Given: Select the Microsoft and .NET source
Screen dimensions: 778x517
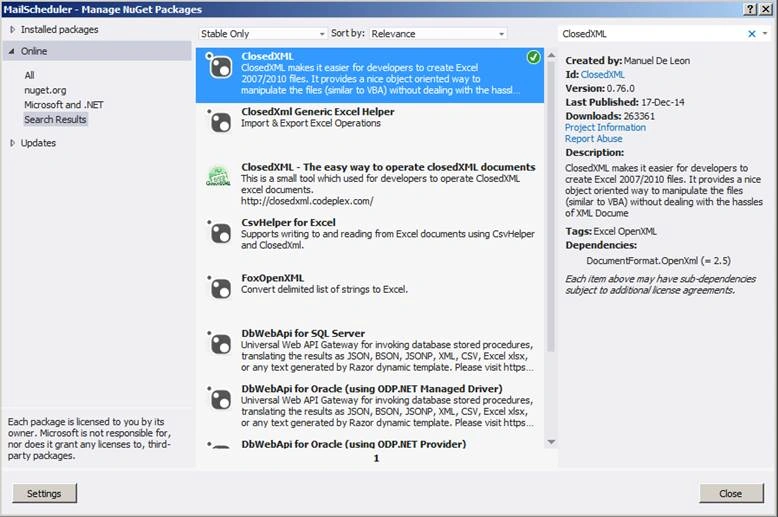Looking at the screenshot, I should pos(64,105).
